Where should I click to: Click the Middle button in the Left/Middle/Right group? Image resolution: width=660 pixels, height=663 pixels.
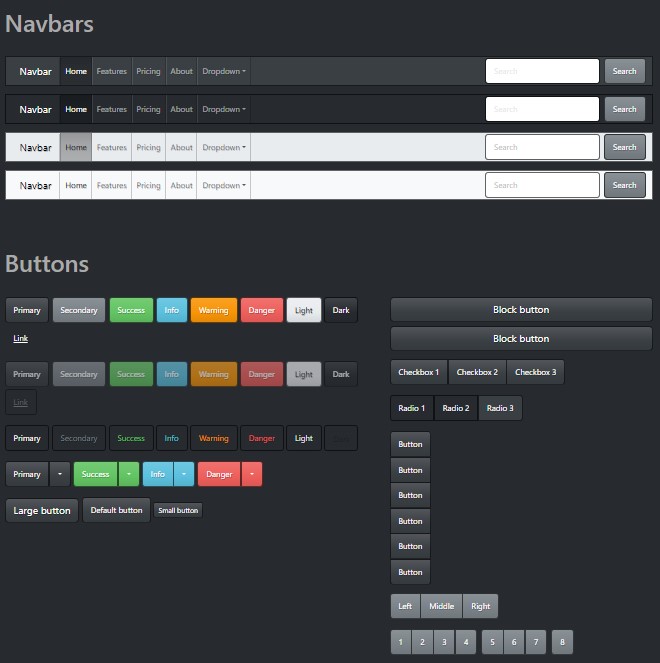pos(441,606)
